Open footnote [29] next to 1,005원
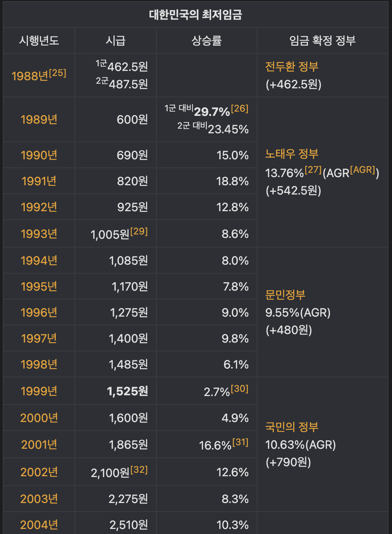The width and height of the screenshot is (392, 534). (x=139, y=231)
